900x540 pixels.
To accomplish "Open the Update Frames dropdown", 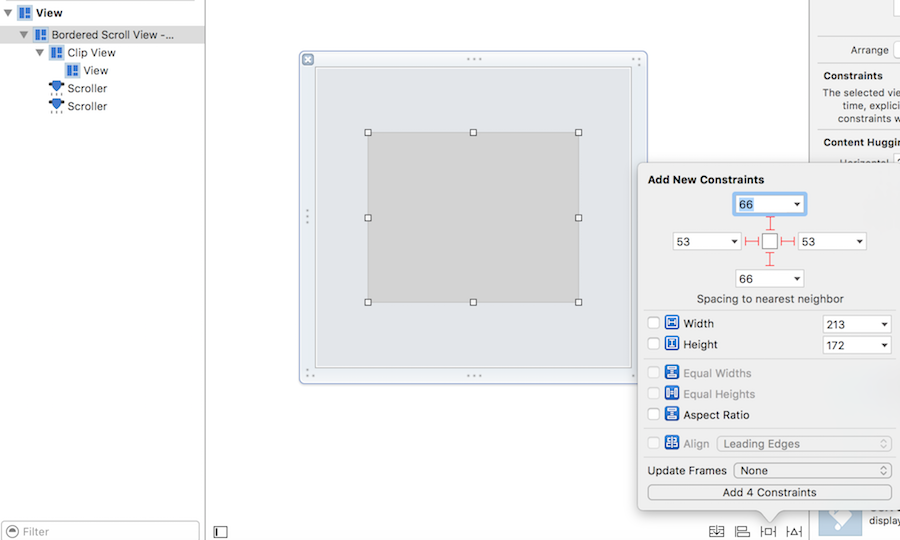I will click(x=811, y=471).
